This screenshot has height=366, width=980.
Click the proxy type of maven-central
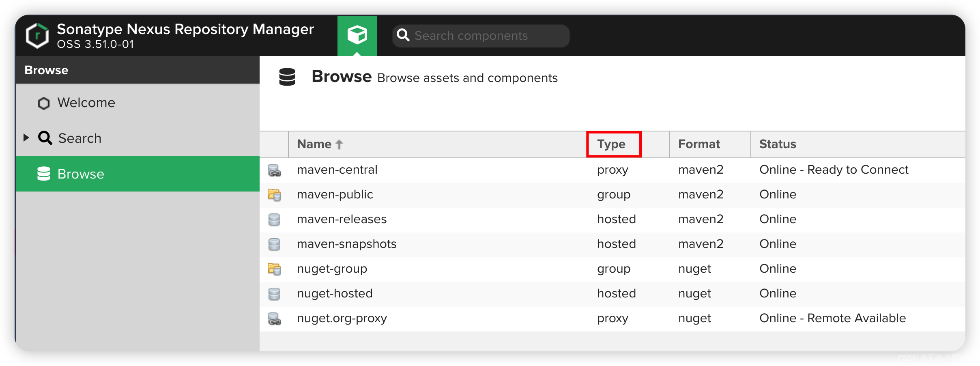[x=612, y=170]
